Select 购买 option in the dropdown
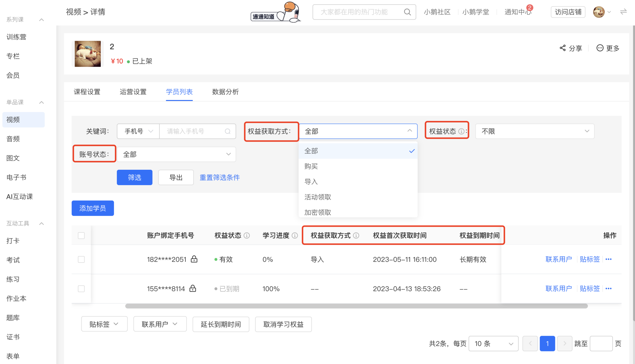 358,166
